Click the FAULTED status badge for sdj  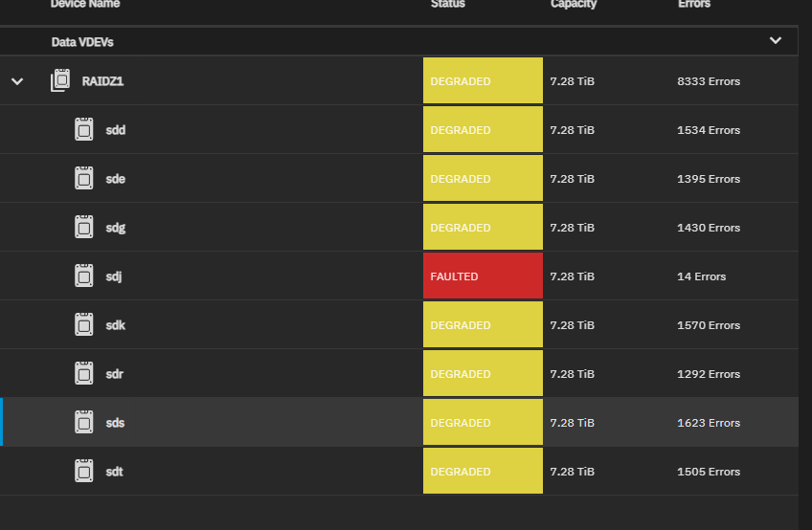click(483, 276)
